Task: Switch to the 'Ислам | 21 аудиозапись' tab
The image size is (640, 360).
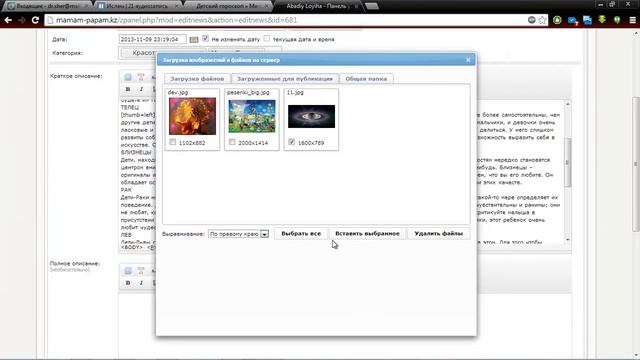Action: [x=139, y=6]
